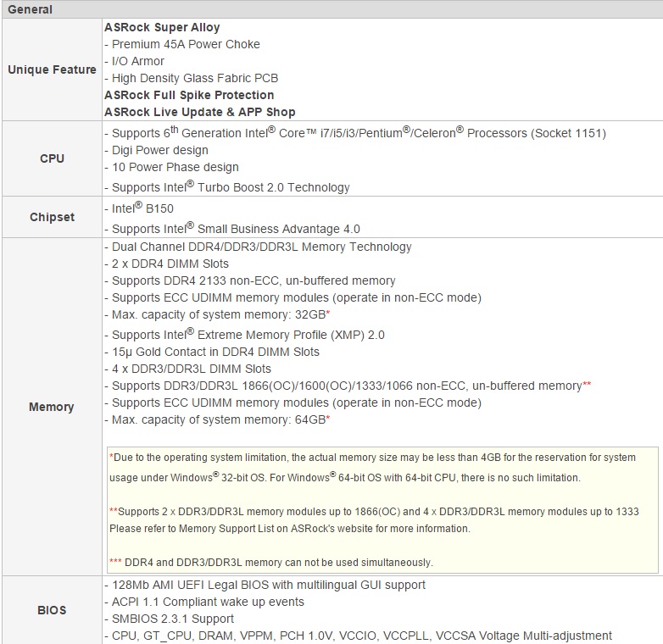The width and height of the screenshot is (663, 644).
Task: Click the BIOS row label
Action: 52,610
